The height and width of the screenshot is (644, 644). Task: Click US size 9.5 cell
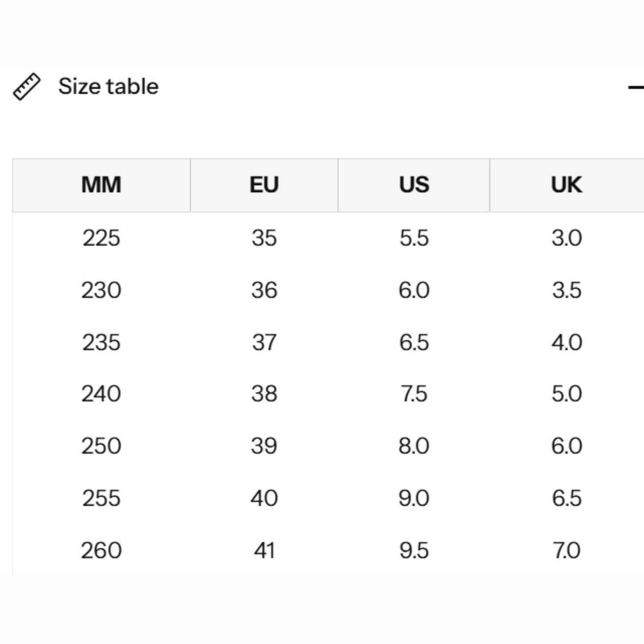coord(414,550)
